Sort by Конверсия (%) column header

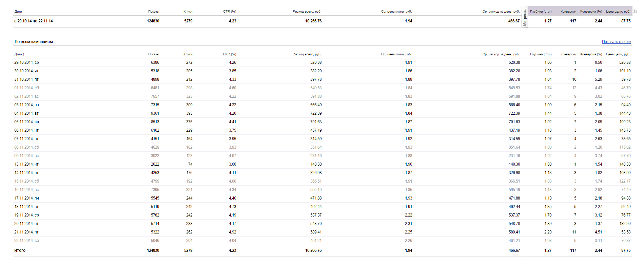coord(591,54)
